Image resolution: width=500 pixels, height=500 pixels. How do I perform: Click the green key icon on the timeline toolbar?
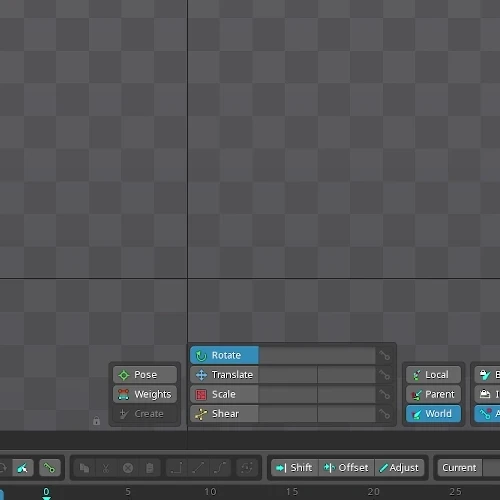(x=49, y=468)
